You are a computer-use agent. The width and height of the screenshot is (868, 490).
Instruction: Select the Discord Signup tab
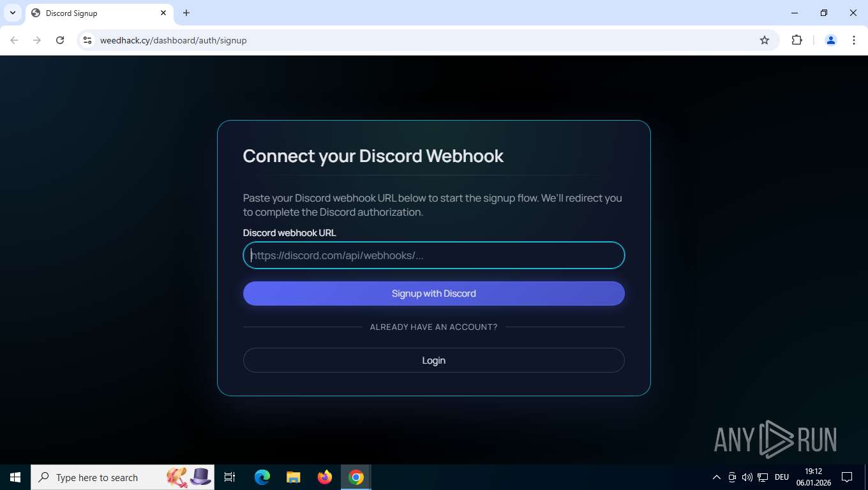click(99, 13)
